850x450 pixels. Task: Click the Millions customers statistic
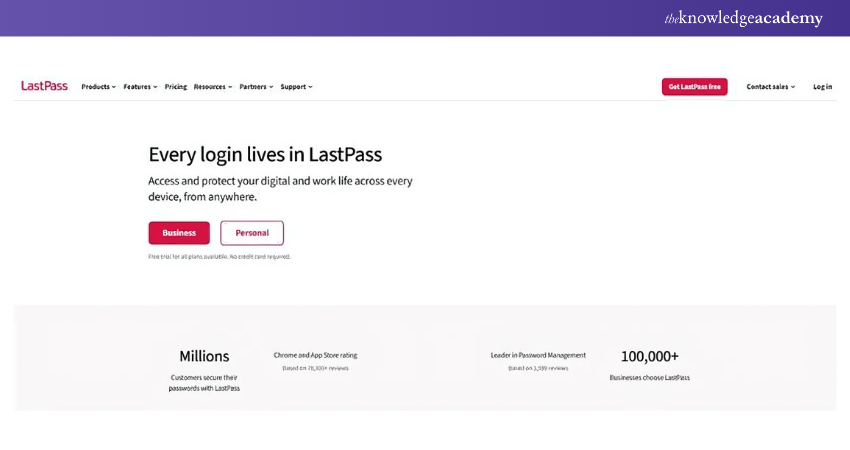tap(204, 356)
